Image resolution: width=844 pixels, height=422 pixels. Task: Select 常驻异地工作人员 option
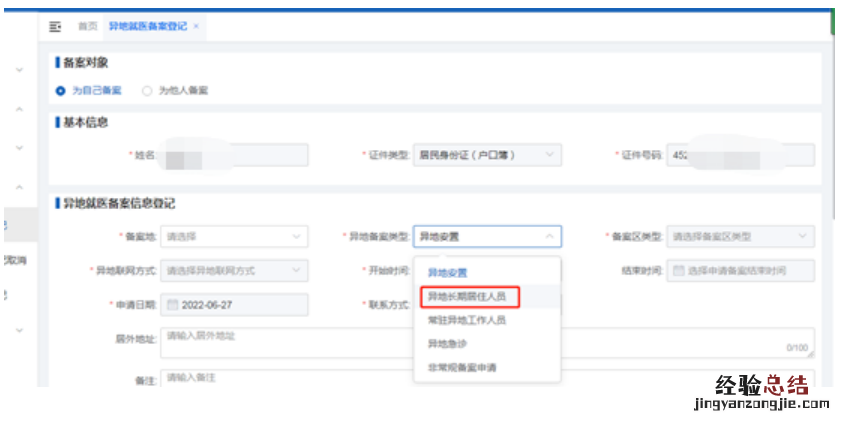coord(467,320)
